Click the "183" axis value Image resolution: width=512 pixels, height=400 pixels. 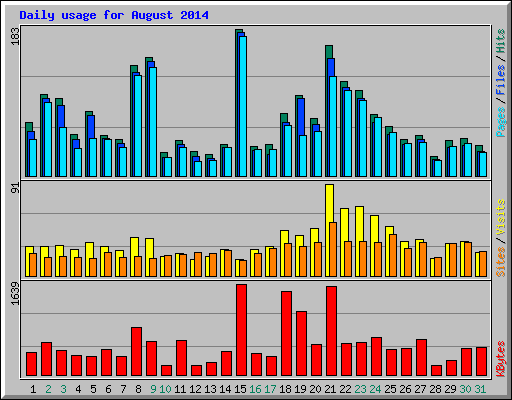[x=15, y=36]
